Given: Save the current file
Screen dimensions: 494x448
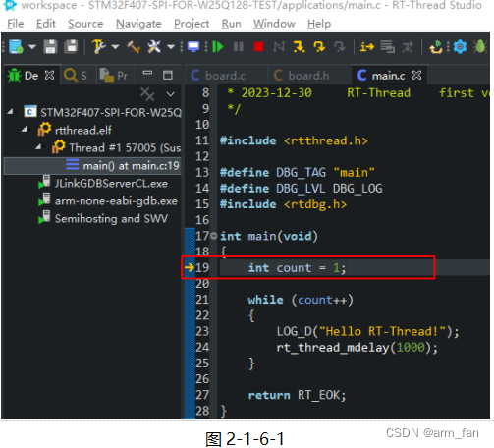Looking at the screenshot, I should (x=50, y=47).
